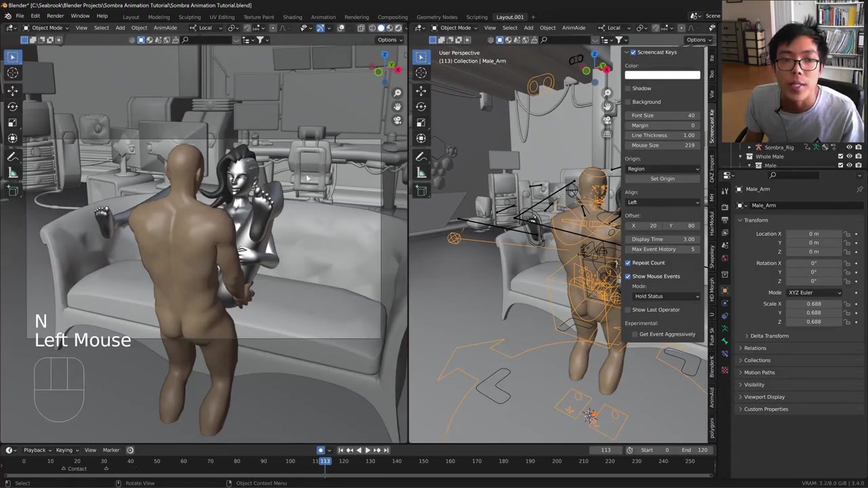The width and height of the screenshot is (868, 488).
Task: Choose the Measure ruler tool
Action: coord(12,173)
